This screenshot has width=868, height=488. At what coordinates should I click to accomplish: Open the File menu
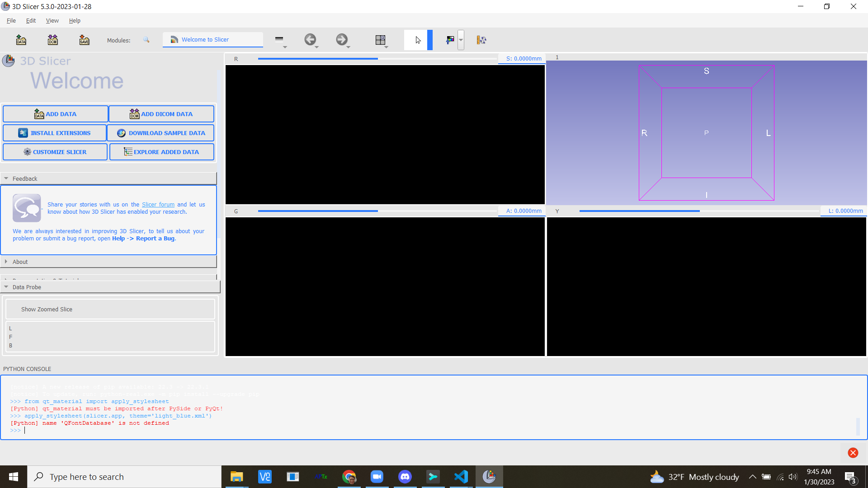click(x=11, y=20)
